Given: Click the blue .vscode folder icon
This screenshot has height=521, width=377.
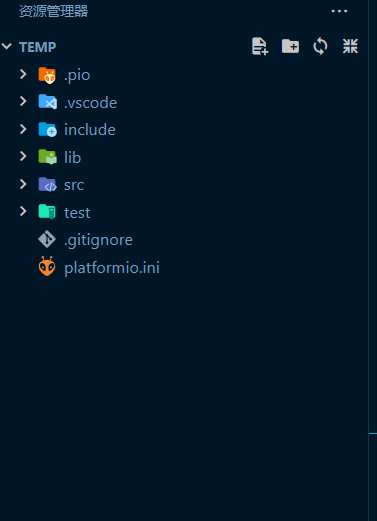Looking at the screenshot, I should click(47, 102).
